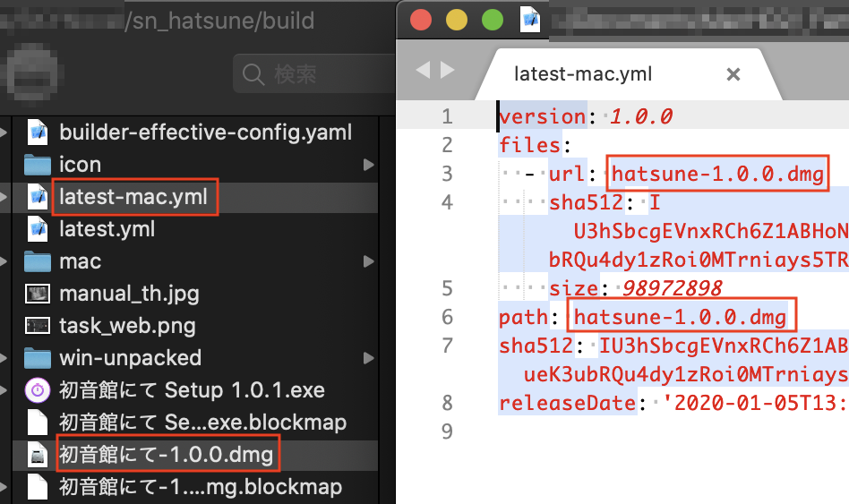The height and width of the screenshot is (504, 849).
Task: Click the size value 98972898
Action: coord(672,288)
